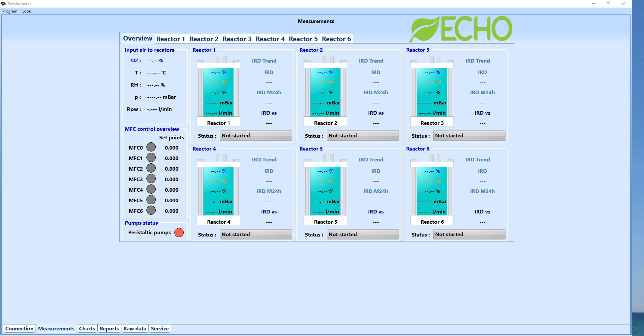Toggle the MFC1 status indicator
This screenshot has height=336, width=644.
(151, 158)
